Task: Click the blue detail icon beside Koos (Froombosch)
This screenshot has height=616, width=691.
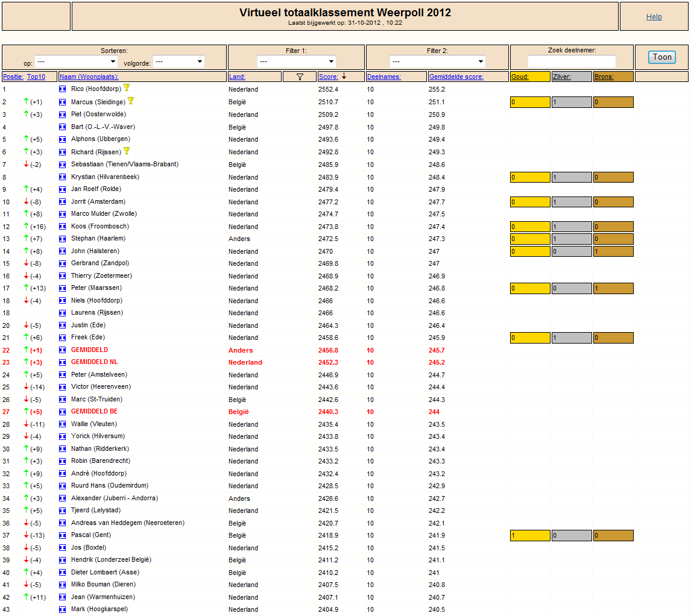Action: click(63, 227)
